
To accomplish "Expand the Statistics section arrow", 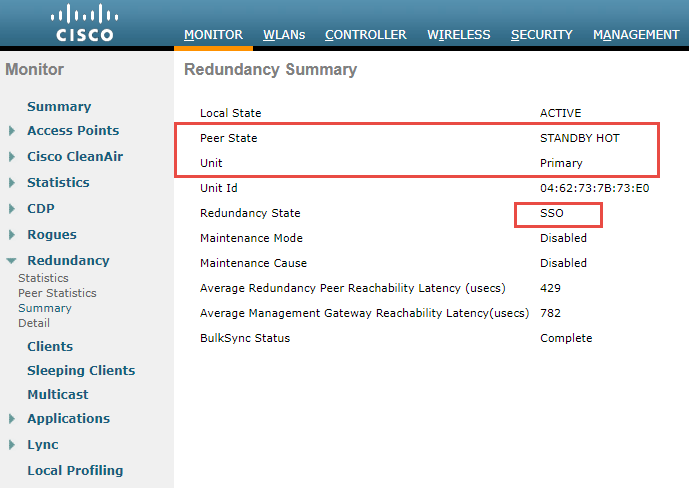I will (12, 183).
